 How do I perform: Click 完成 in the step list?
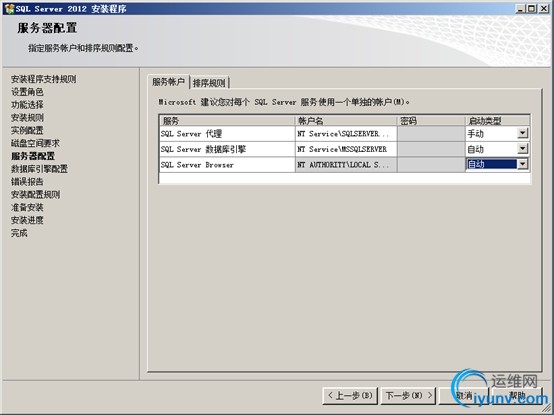19,233
